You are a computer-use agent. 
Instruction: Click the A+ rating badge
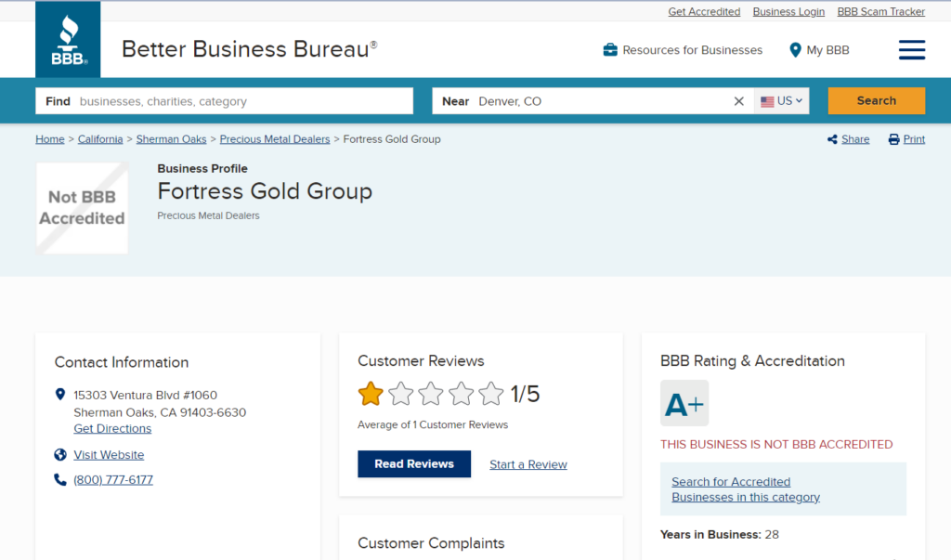point(684,403)
